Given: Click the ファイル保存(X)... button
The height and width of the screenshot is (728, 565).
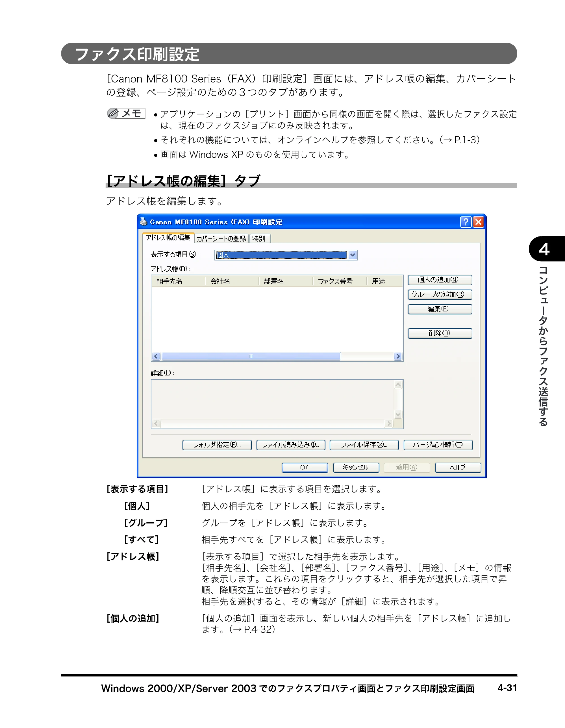Looking at the screenshot, I should click(x=364, y=445).
